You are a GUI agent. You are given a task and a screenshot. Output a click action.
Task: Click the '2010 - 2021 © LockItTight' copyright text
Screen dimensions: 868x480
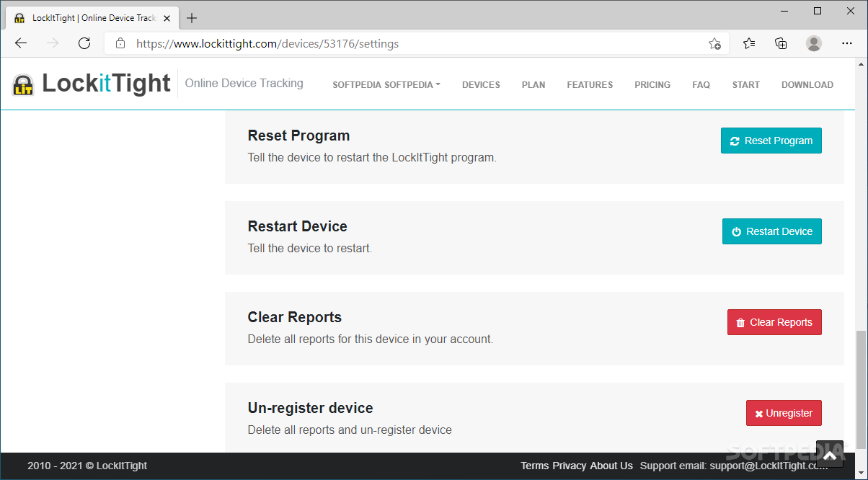click(87, 466)
